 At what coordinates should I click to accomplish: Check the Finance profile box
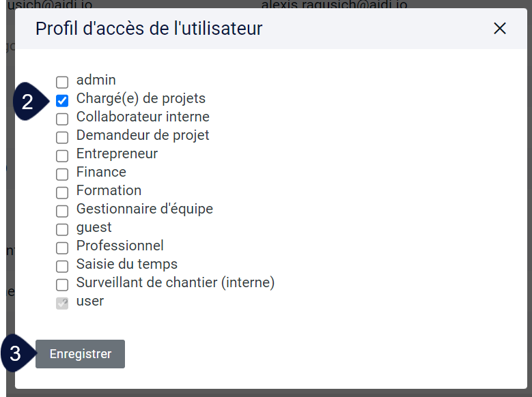point(62,174)
